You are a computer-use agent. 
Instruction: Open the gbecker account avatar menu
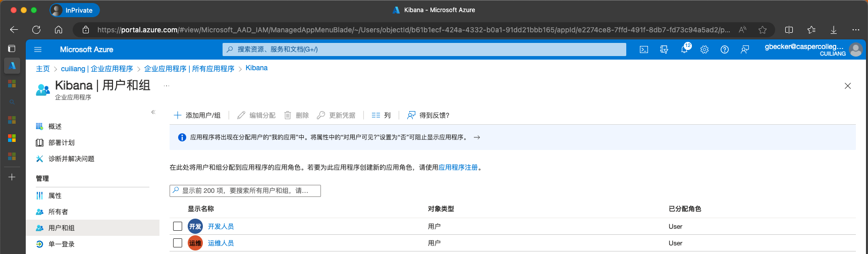point(855,49)
